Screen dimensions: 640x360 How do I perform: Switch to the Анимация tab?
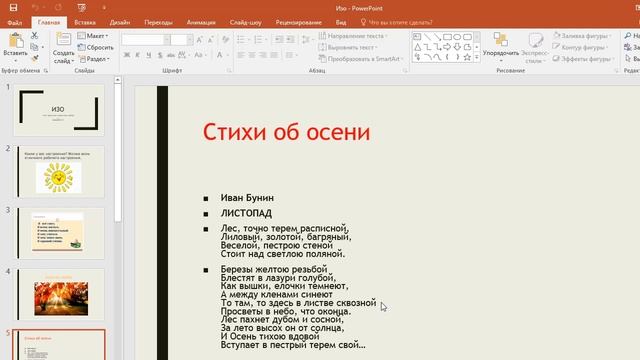coord(201,22)
